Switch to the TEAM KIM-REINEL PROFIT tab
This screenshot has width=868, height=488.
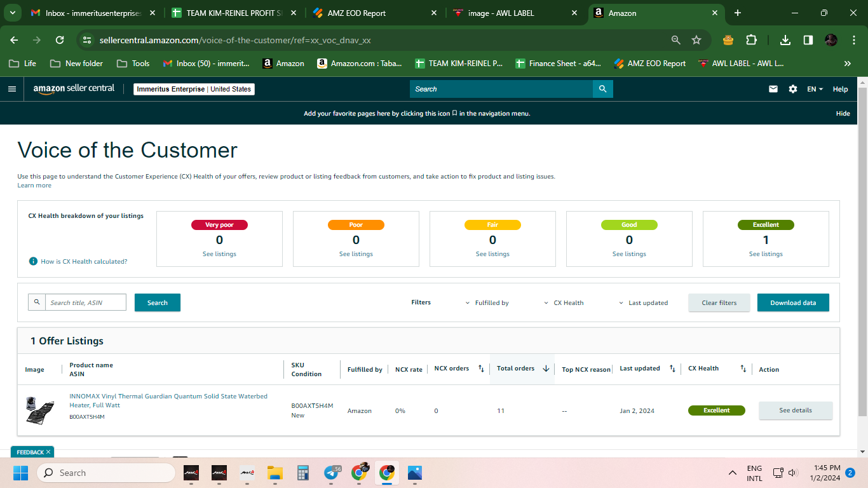pyautogui.click(x=234, y=13)
